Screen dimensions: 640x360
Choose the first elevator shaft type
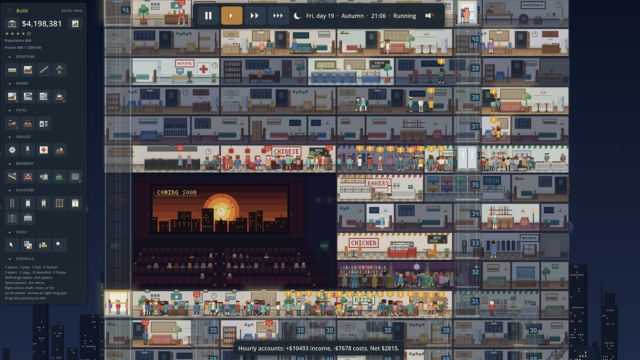pyautogui.click(x=12, y=203)
